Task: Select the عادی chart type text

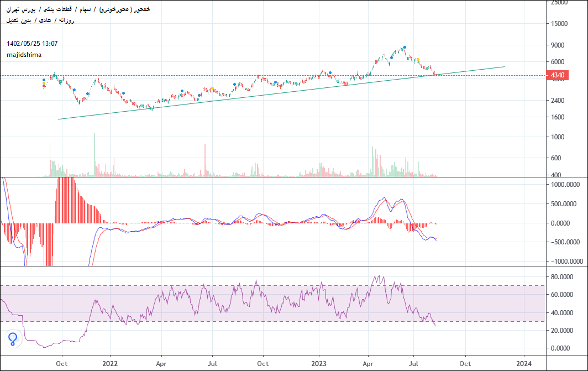Action: pyautogui.click(x=45, y=20)
